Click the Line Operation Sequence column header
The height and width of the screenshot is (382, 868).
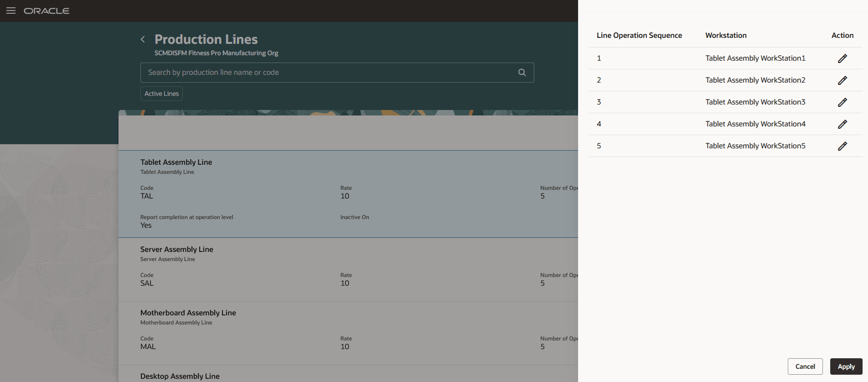click(639, 35)
